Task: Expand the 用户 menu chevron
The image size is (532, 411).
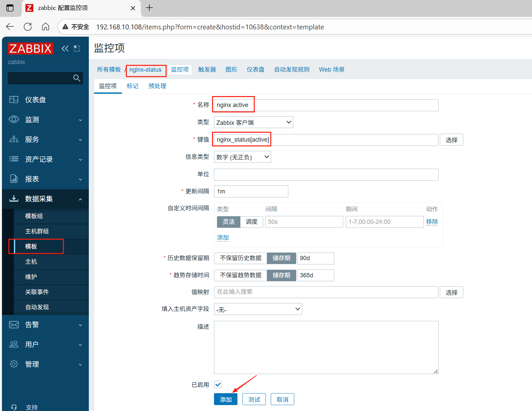Action: click(81, 345)
